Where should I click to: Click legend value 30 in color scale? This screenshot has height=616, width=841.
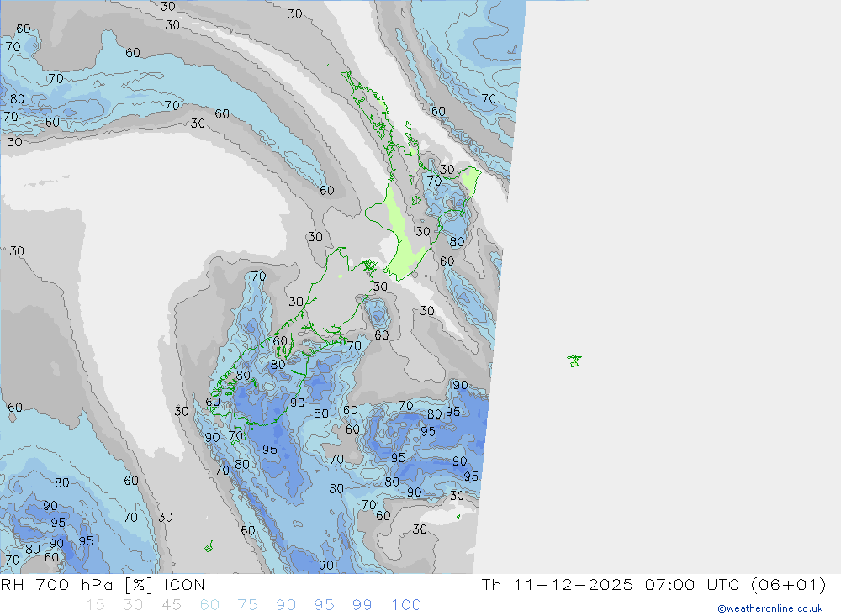[133, 605]
